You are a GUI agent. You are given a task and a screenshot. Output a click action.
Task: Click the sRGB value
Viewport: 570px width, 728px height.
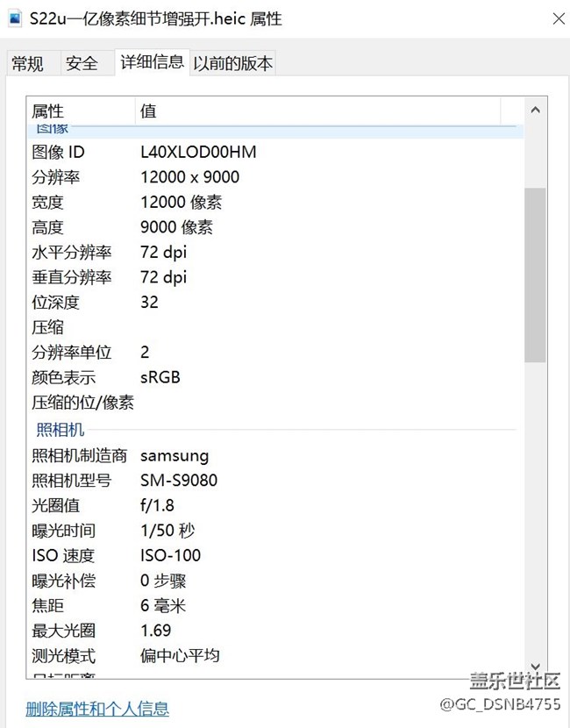160,377
